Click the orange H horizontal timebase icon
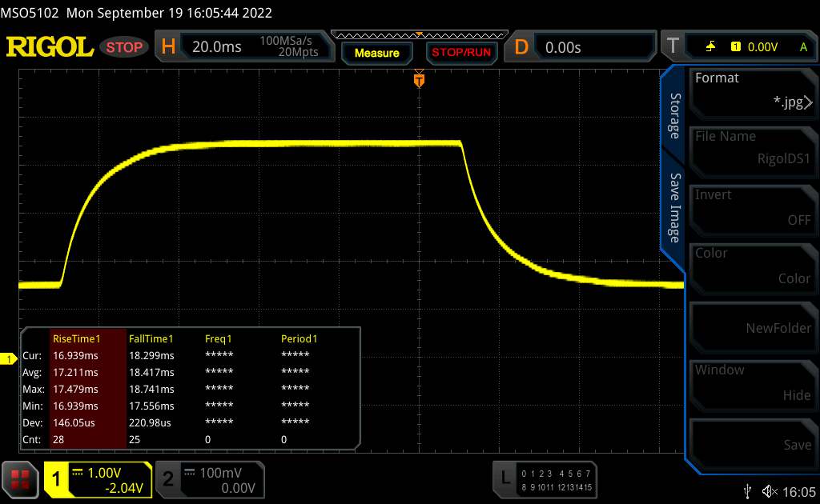This screenshot has width=820, height=504. [x=168, y=47]
